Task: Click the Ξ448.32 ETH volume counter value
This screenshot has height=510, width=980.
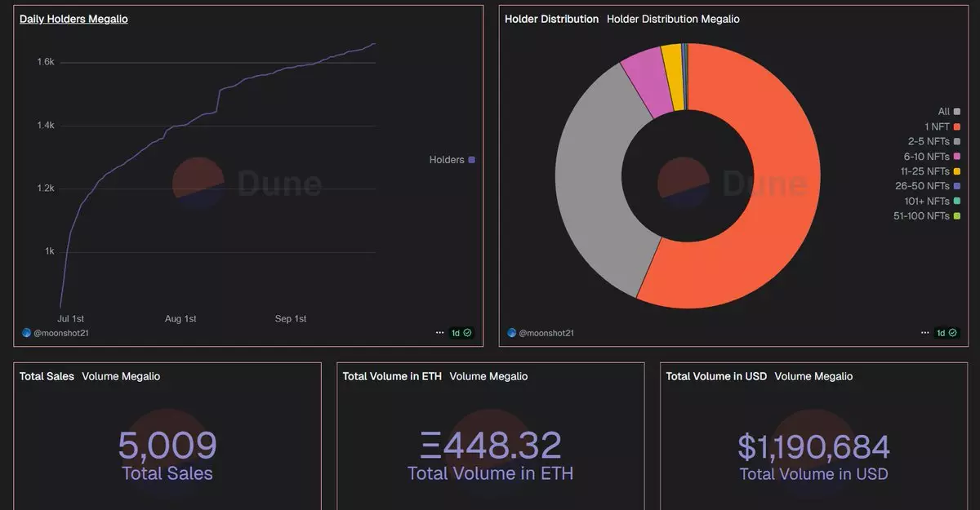Action: 491,446
